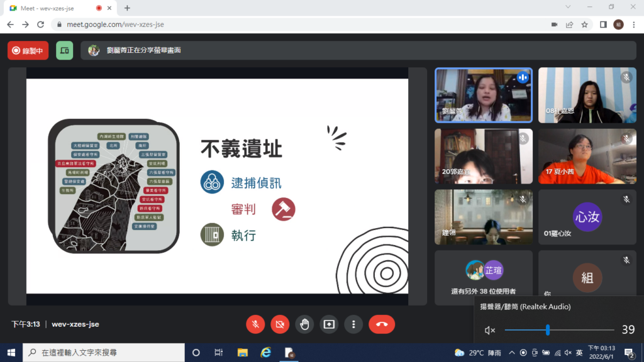The width and height of the screenshot is (644, 362).
Task: Open a new browser tab
Action: pyautogui.click(x=127, y=8)
